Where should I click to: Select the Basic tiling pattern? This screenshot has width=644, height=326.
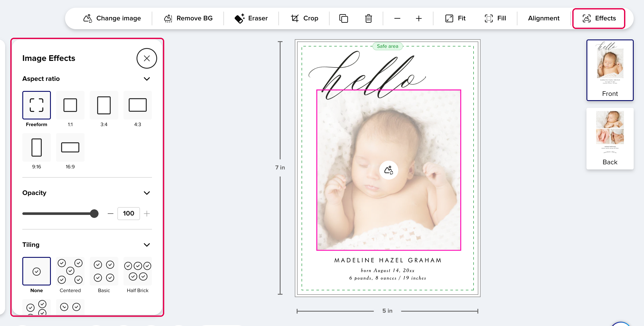point(104,271)
